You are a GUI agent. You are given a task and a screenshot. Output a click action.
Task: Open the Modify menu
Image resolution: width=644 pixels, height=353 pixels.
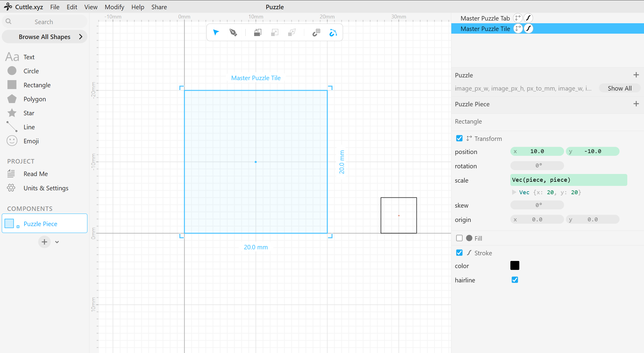115,7
